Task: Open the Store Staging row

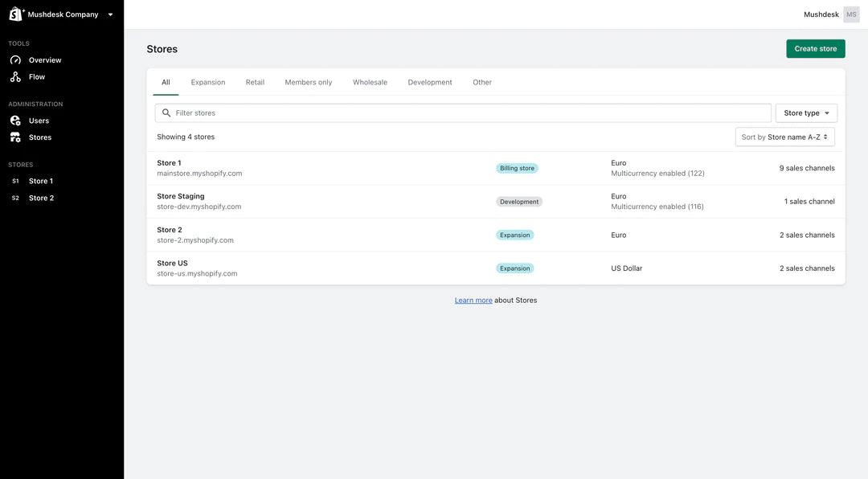Action: 181,197
